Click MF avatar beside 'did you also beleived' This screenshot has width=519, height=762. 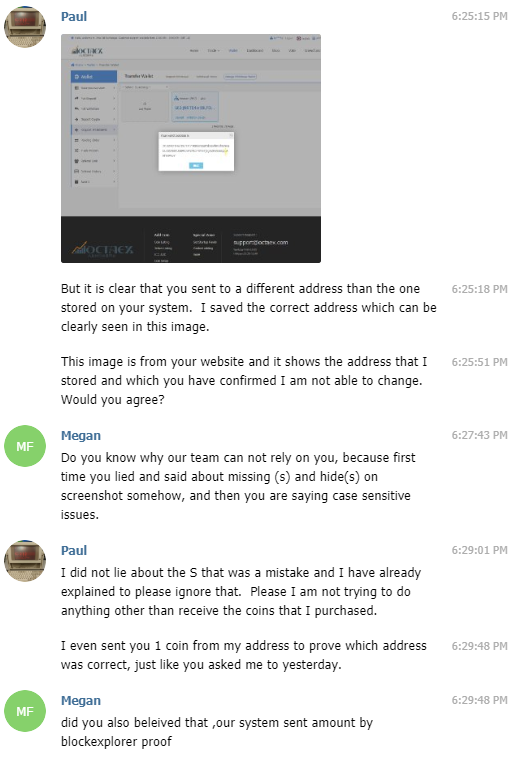click(25, 711)
